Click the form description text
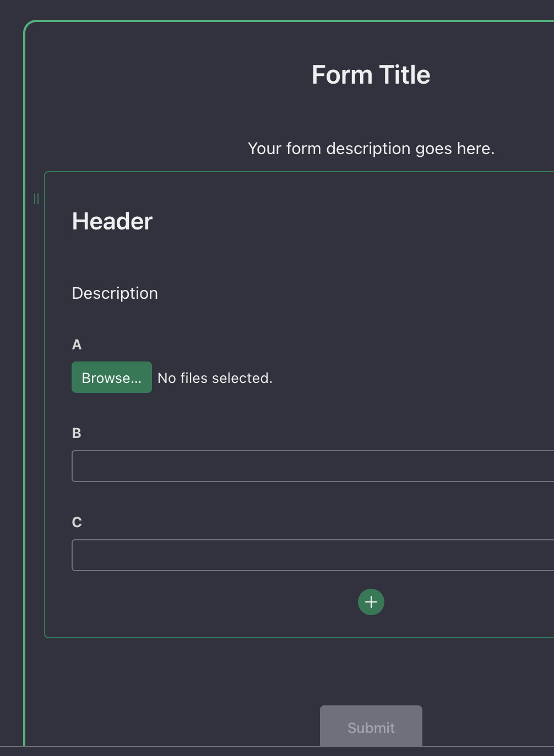The width and height of the screenshot is (554, 756). click(x=371, y=149)
